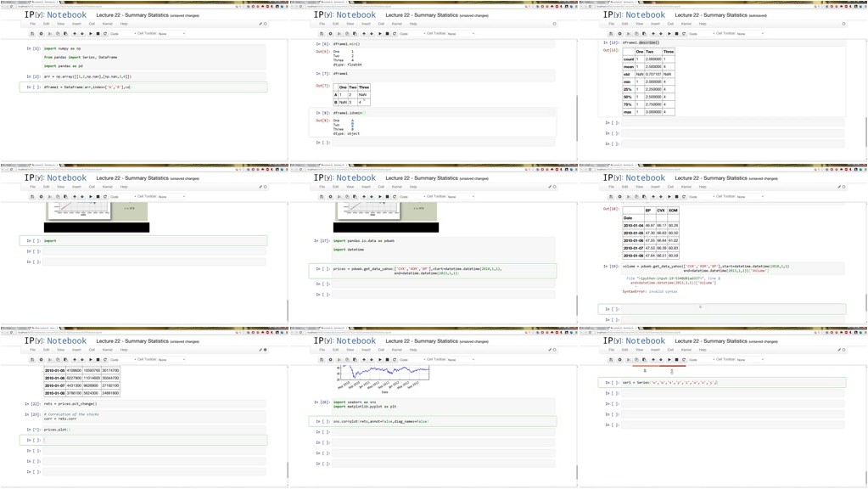Image resolution: width=868 pixels, height=489 pixels.
Task: Click the '2010-01-04' row in the BP/CVX/XOM table
Action: (651, 225)
